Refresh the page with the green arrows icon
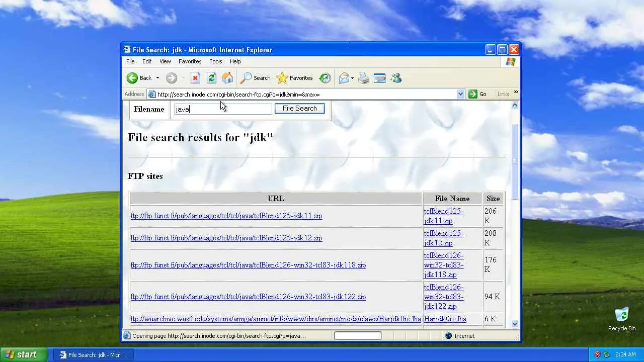 [211, 78]
